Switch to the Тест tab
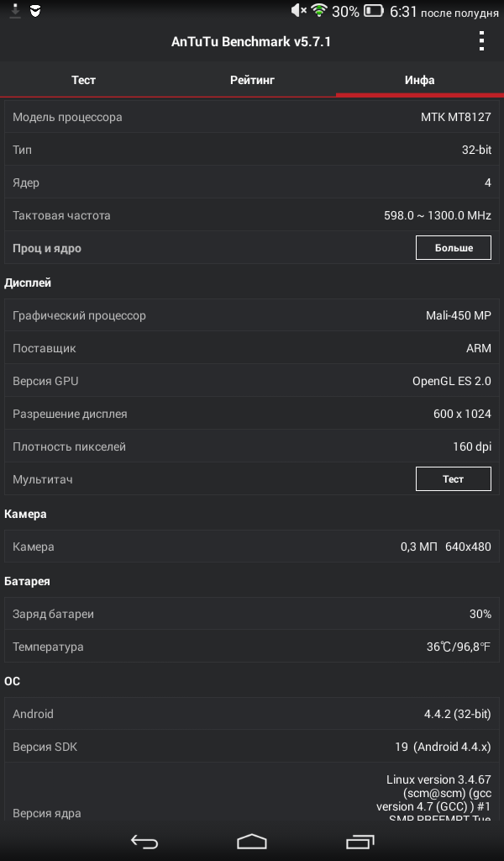Viewport: 504px width, 861px height. pyautogui.click(x=84, y=80)
